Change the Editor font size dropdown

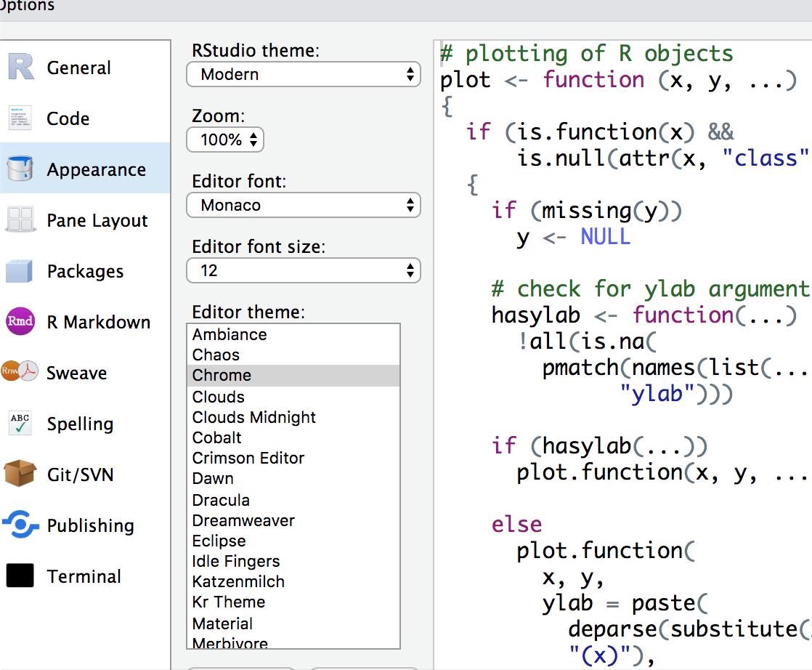pos(304,270)
